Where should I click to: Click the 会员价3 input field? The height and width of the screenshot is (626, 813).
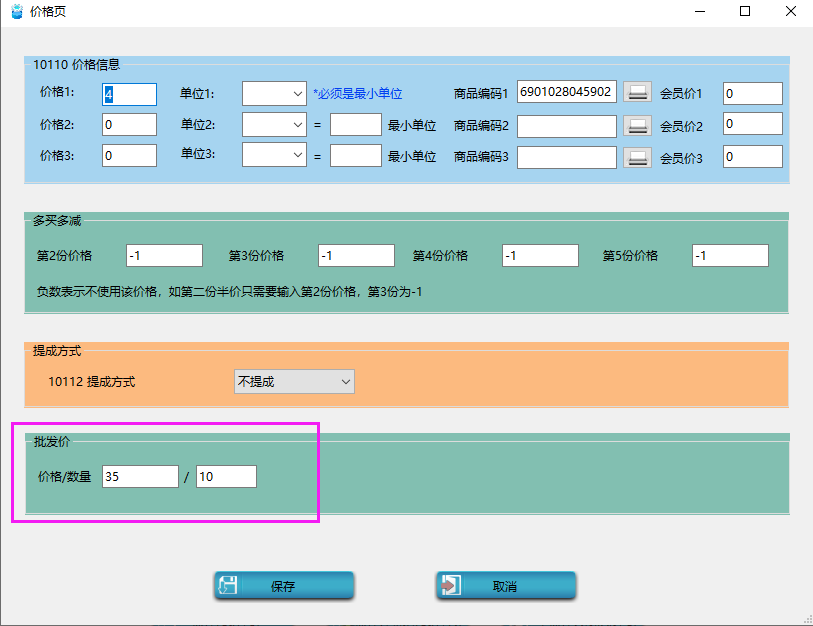coord(752,157)
